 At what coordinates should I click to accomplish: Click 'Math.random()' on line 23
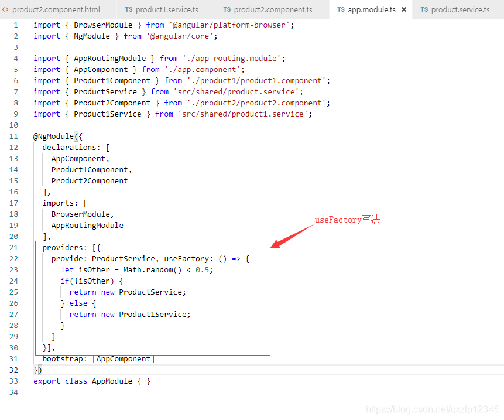(x=152, y=270)
